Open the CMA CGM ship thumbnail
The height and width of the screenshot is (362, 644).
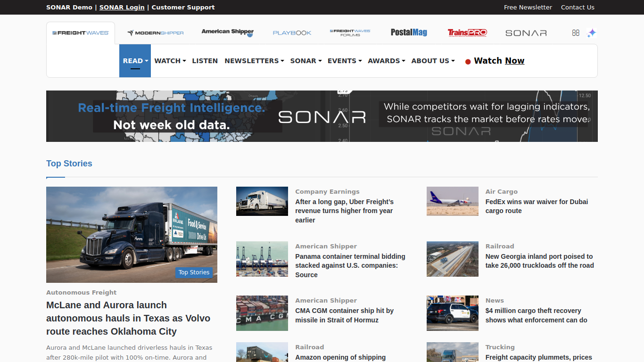262,313
